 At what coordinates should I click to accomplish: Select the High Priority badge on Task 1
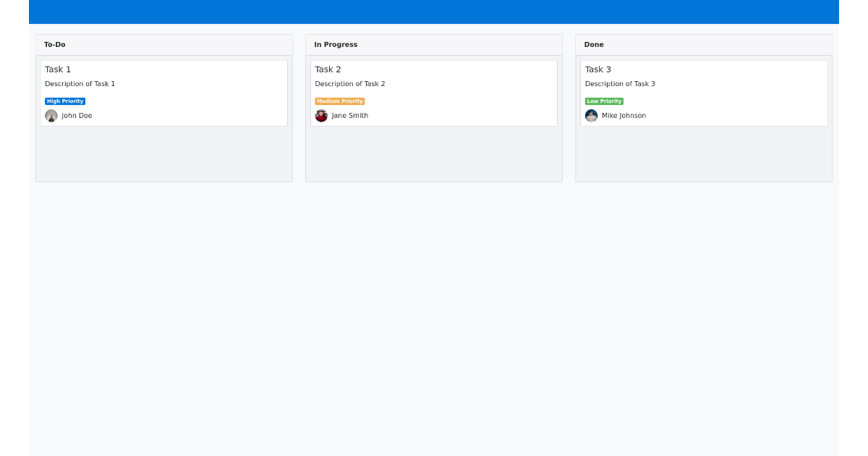(65, 101)
